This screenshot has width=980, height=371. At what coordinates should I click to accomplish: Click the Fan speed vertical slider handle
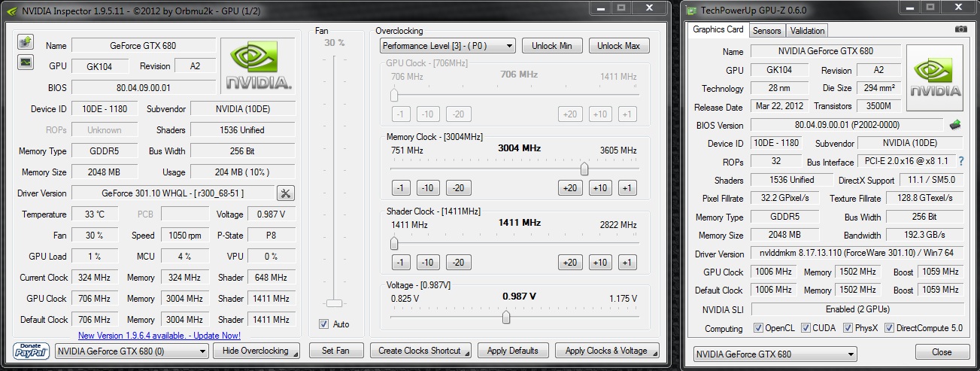pyautogui.click(x=335, y=303)
